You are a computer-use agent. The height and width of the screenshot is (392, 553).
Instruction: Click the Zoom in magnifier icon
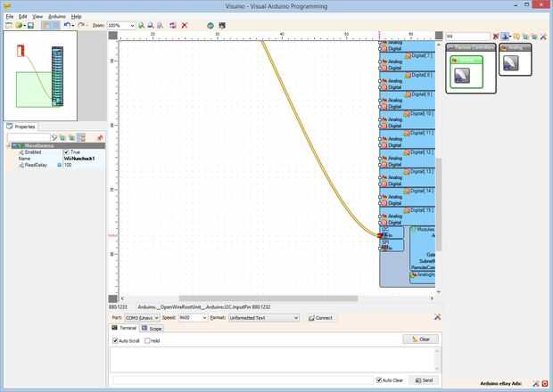[x=142, y=25]
